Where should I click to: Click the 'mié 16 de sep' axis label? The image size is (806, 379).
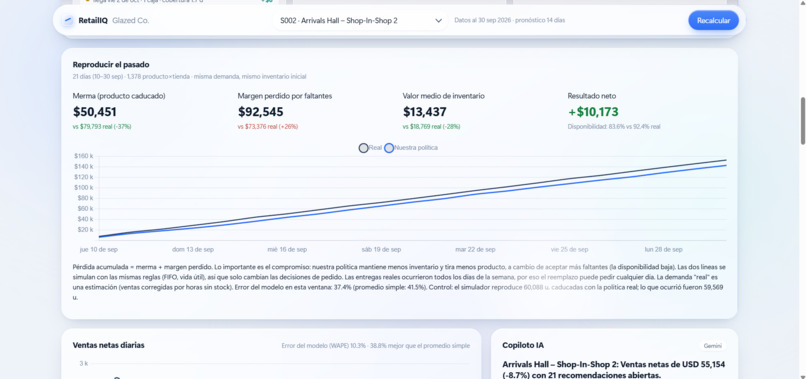(287, 249)
